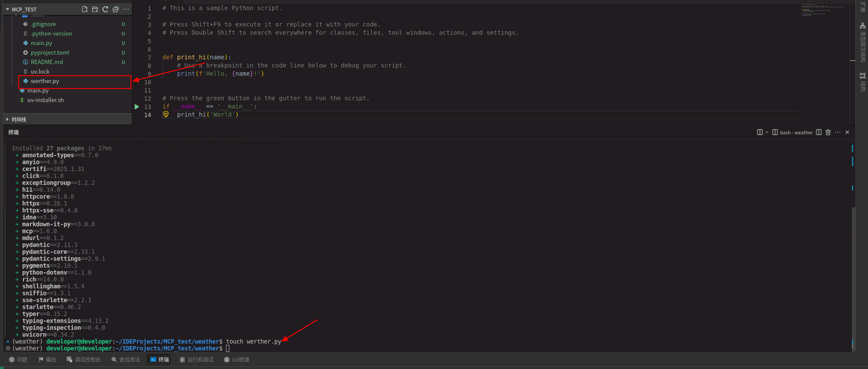Open the .gitignore file
The width and height of the screenshot is (868, 369).
[x=43, y=24]
